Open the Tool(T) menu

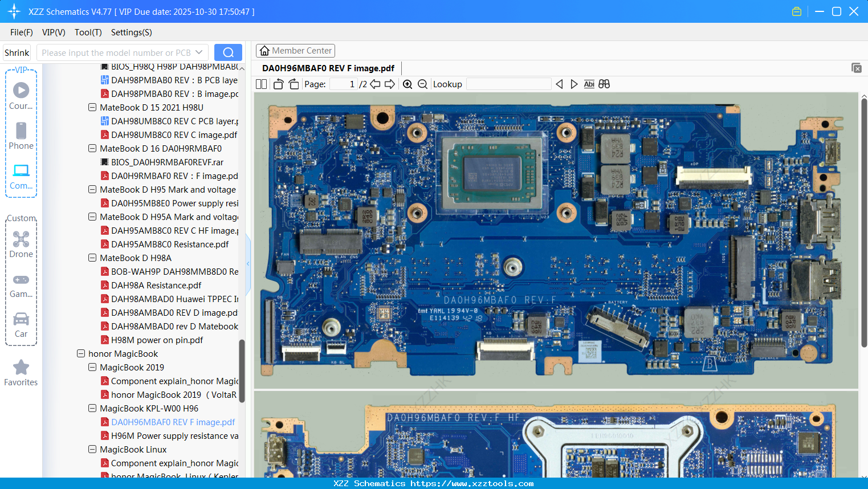point(88,32)
